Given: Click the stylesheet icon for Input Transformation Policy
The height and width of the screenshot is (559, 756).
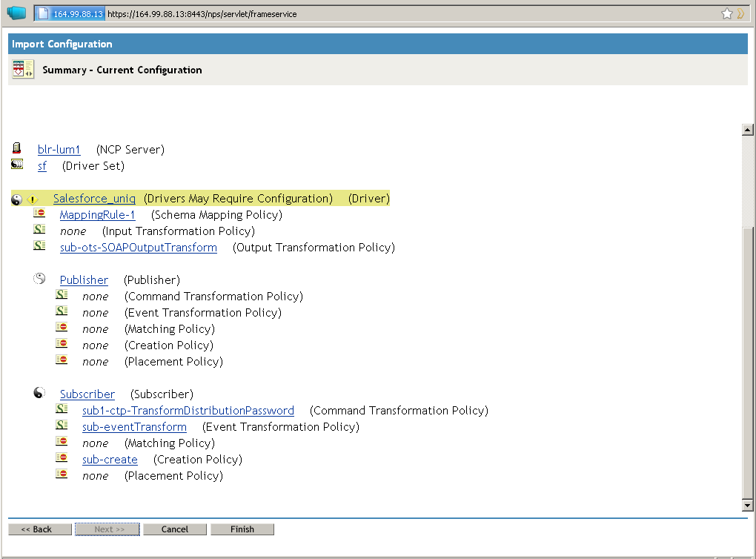Looking at the screenshot, I should click(39, 230).
